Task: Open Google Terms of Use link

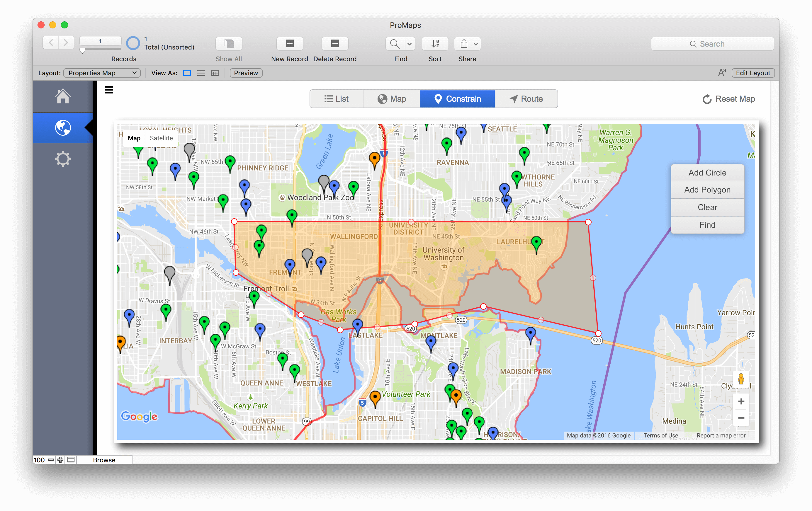Action: [x=660, y=435]
